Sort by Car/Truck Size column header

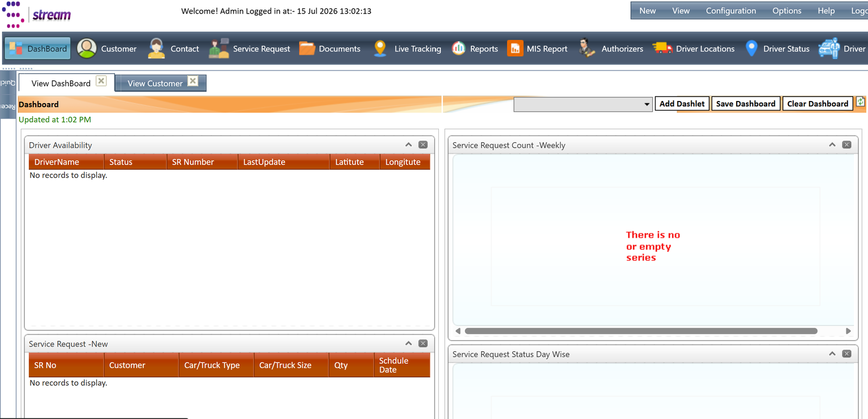(291, 365)
